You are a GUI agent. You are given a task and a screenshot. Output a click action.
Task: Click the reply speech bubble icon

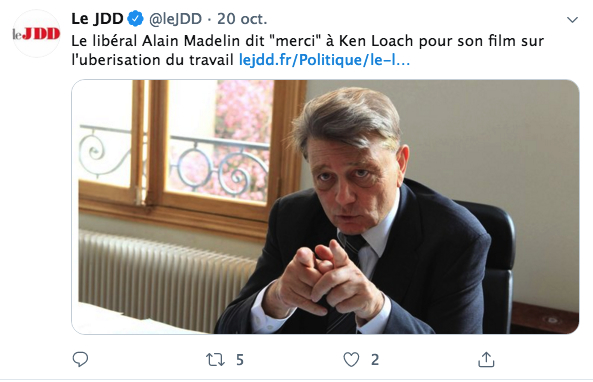[x=80, y=359]
